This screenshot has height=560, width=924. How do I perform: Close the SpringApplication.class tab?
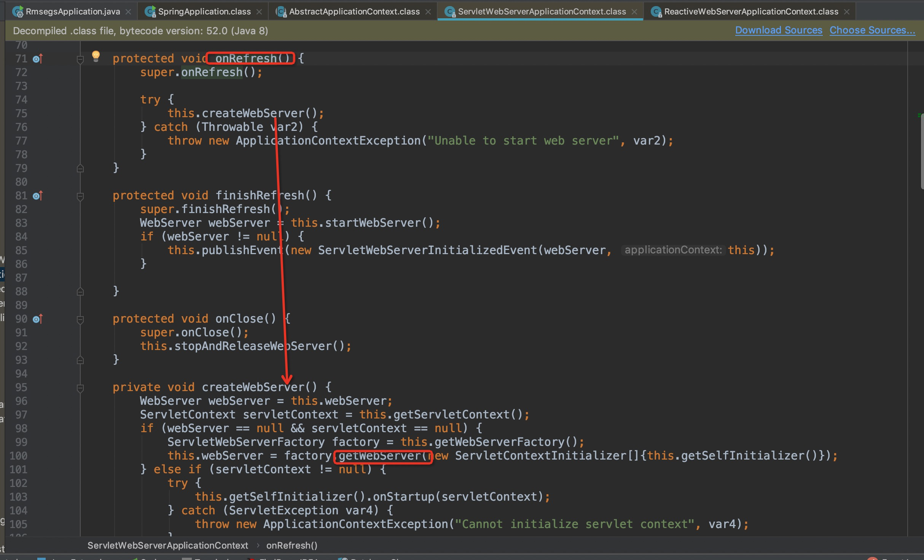pyautogui.click(x=259, y=12)
